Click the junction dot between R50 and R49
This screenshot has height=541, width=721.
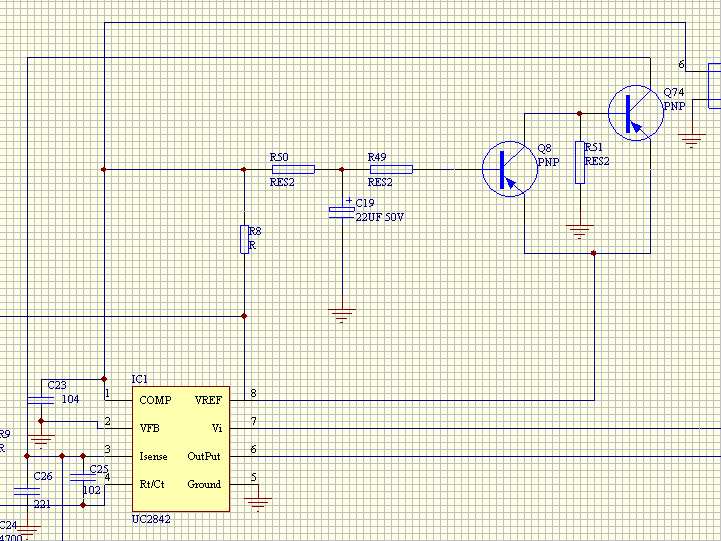342,169
